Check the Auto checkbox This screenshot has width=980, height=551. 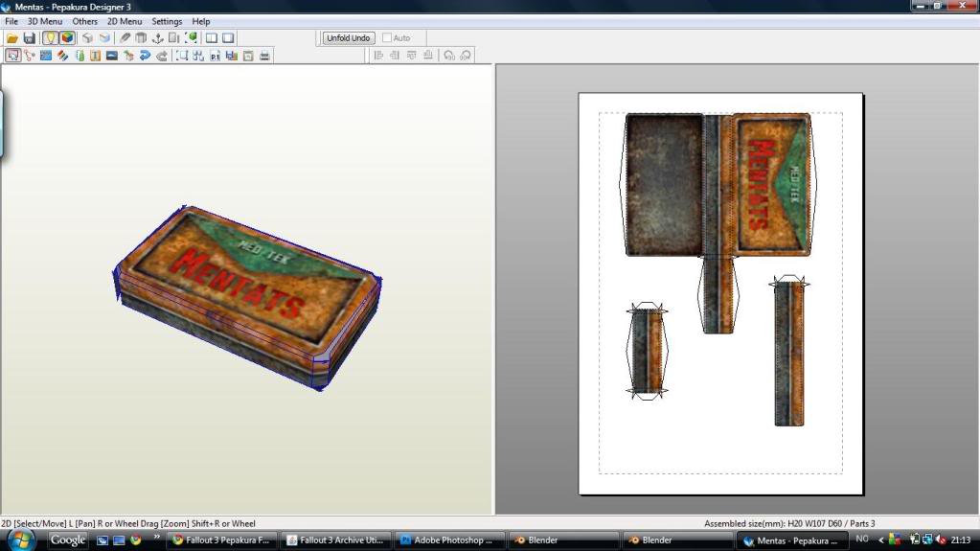[387, 38]
